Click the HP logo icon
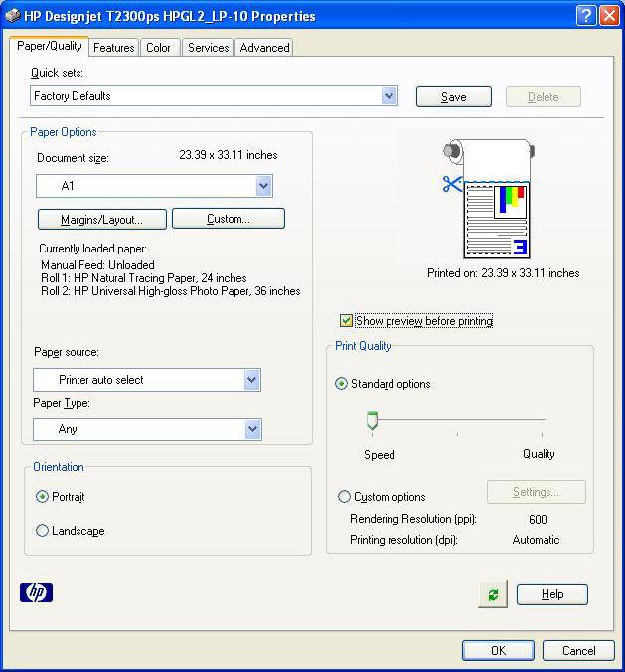 click(x=36, y=592)
